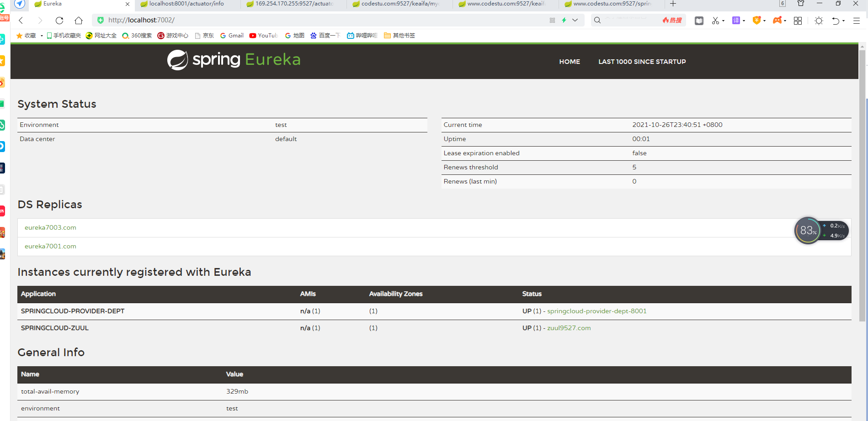This screenshot has height=421, width=868.
Task: Open the YouTube bookmark
Action: click(x=264, y=36)
